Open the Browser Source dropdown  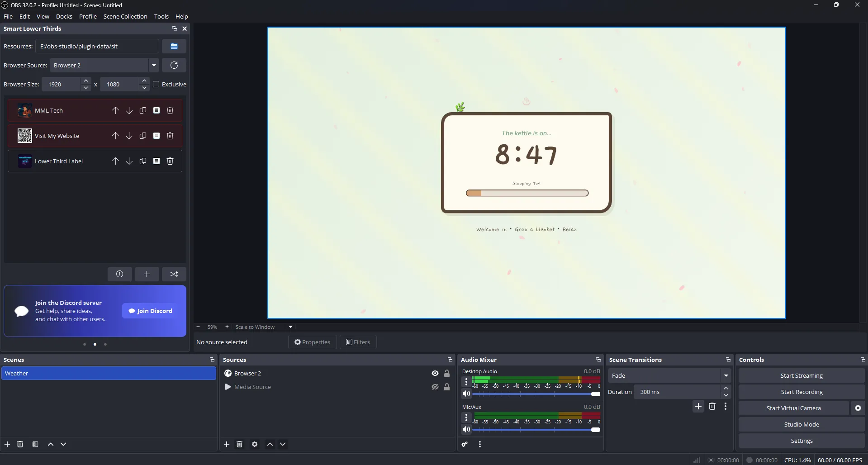(154, 65)
